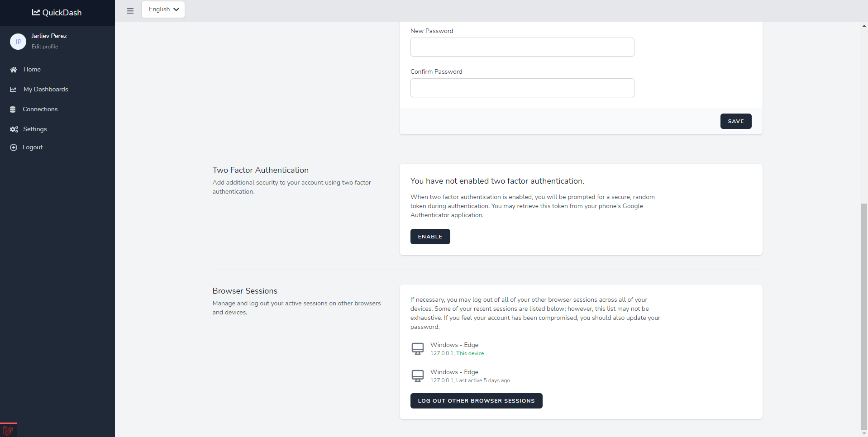
Task: Click first Windows - Edge session monitor icon
Action: point(417,349)
